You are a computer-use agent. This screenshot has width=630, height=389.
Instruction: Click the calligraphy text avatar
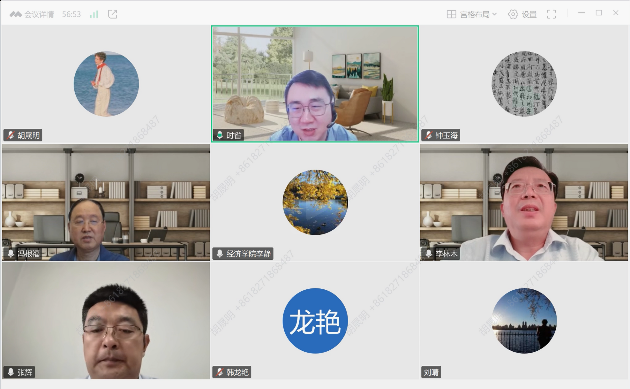524,84
